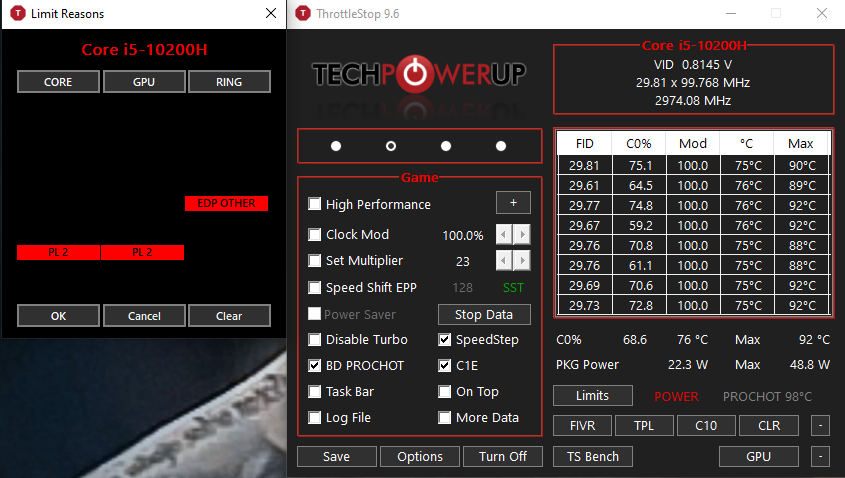
Task: Click the GPU button in ThrottleStop
Action: tap(758, 457)
